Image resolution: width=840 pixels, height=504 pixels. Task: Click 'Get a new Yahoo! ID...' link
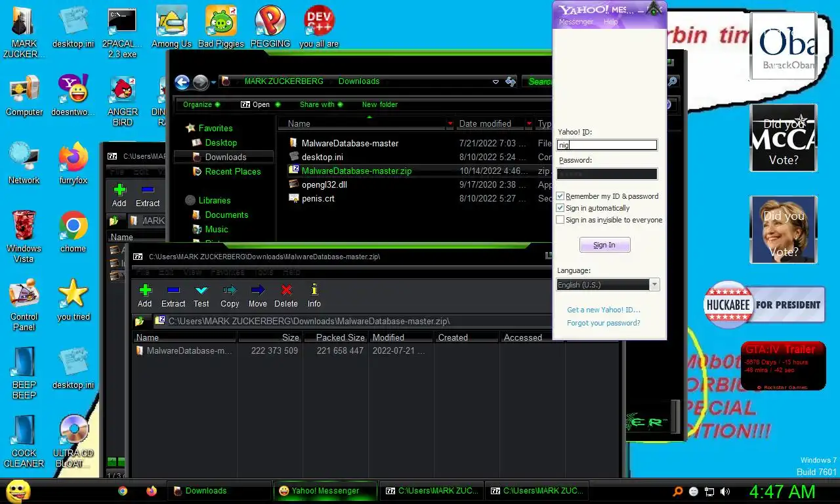[x=604, y=310]
